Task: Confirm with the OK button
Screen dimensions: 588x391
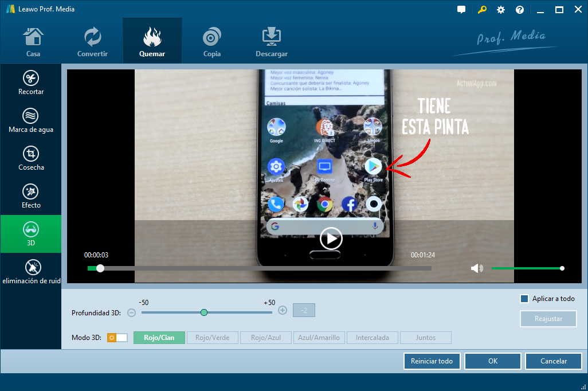Action: (493, 361)
